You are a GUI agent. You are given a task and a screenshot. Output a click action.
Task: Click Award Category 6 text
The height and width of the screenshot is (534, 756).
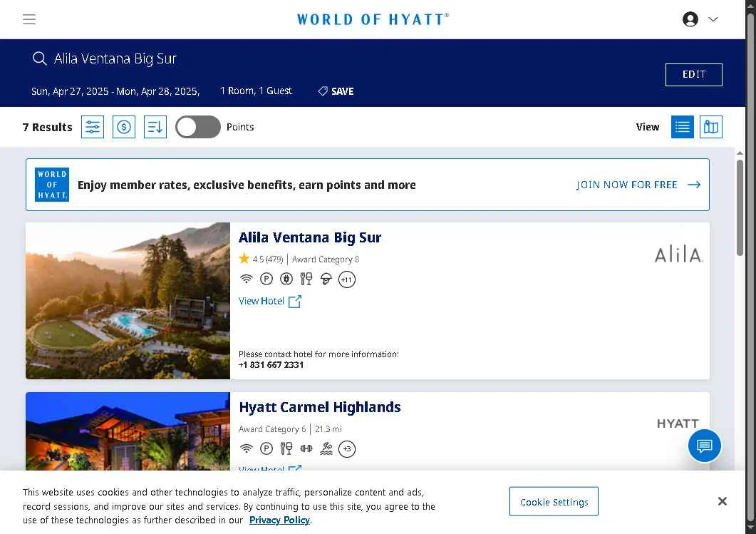point(272,429)
